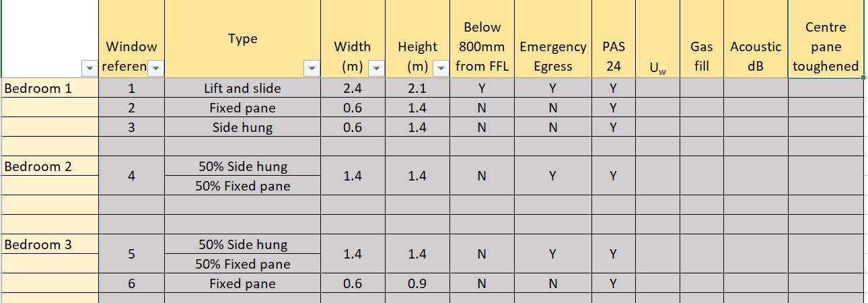The image size is (868, 303).
Task: Click the PAS 24 header cell
Action: pyautogui.click(x=614, y=39)
